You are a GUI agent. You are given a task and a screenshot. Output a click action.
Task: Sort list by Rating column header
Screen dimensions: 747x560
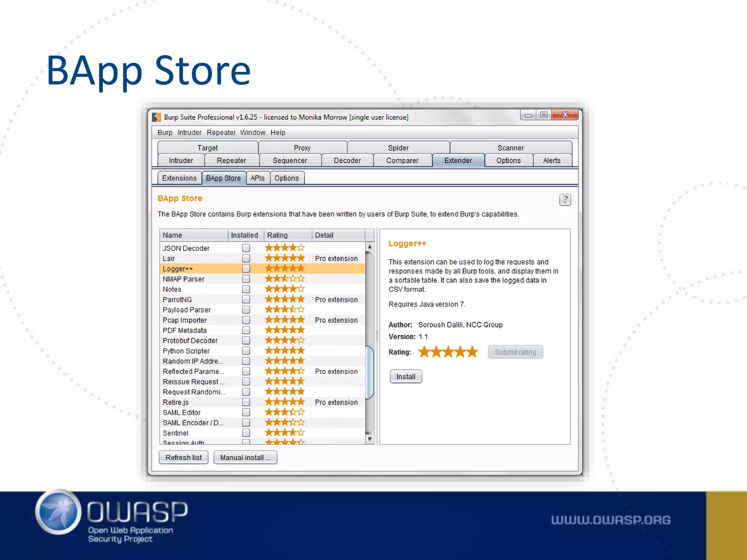pos(288,235)
